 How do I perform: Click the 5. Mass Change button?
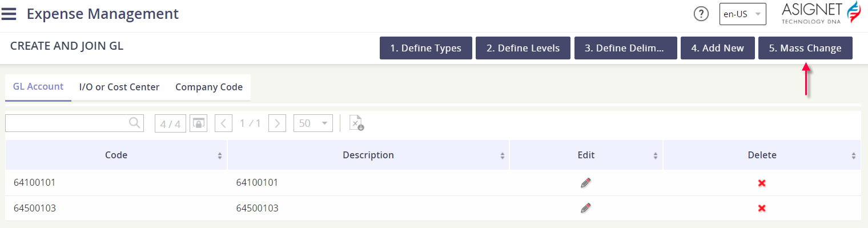[x=805, y=48]
